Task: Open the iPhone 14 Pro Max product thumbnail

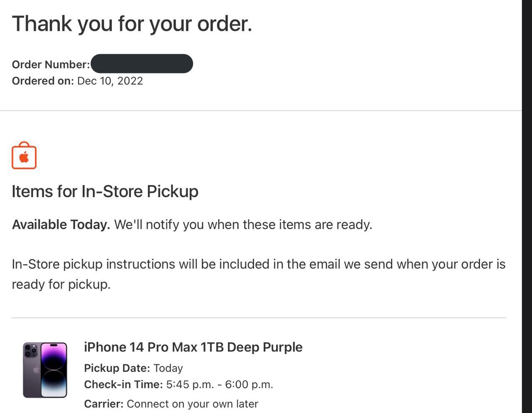Action: coord(45,370)
